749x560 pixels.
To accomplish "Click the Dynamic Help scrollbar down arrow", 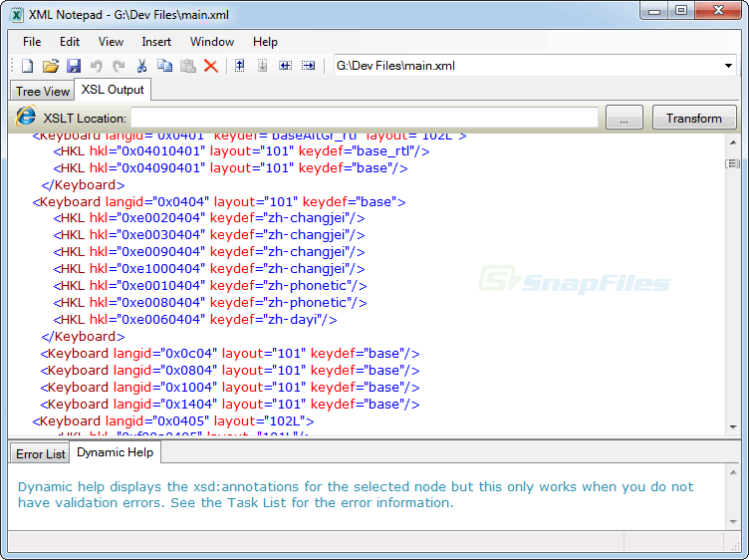I will [733, 521].
